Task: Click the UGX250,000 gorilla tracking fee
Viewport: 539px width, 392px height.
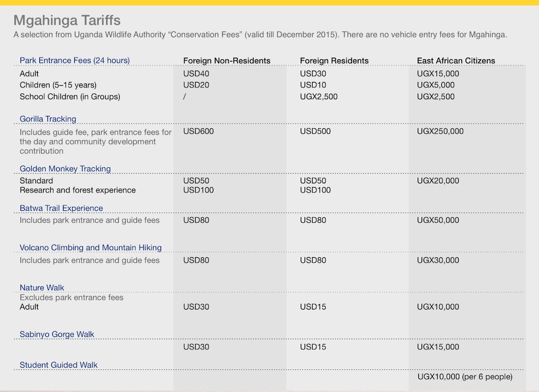Action: coord(440,131)
